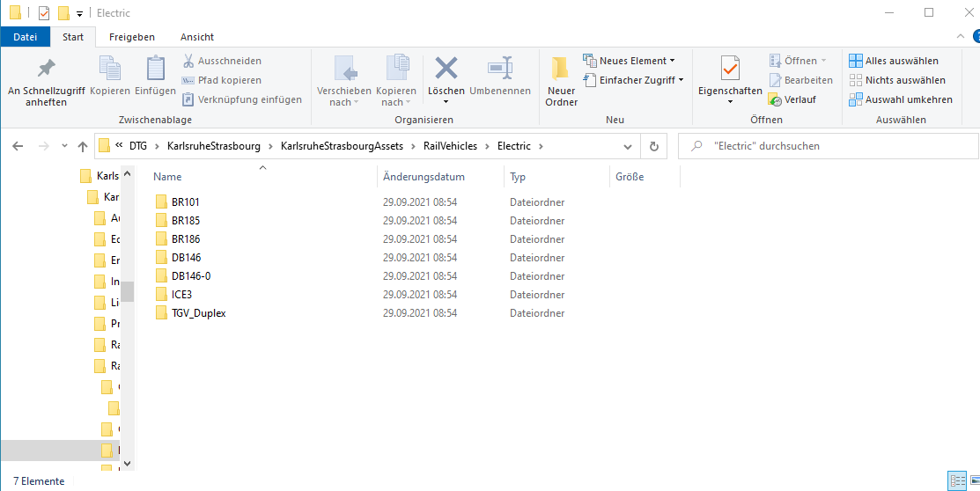This screenshot has width=980, height=491.
Task: Click the Öffnen dropdown arrow
Action: [824, 61]
